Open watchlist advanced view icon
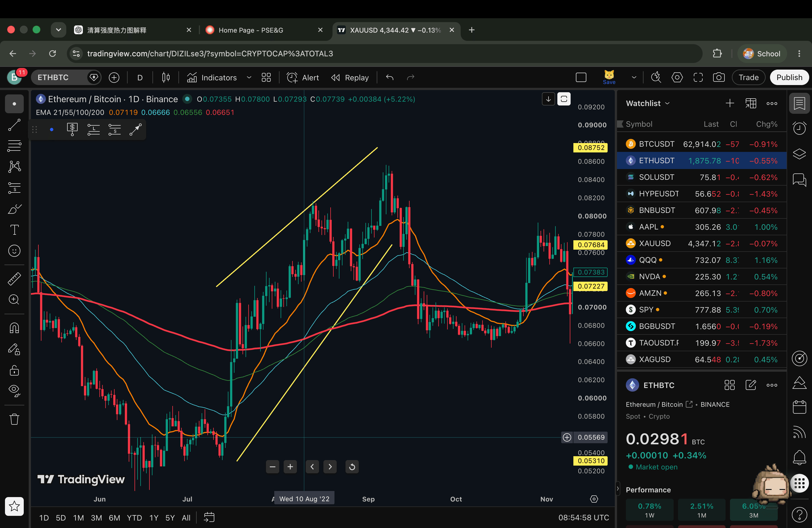 point(751,103)
